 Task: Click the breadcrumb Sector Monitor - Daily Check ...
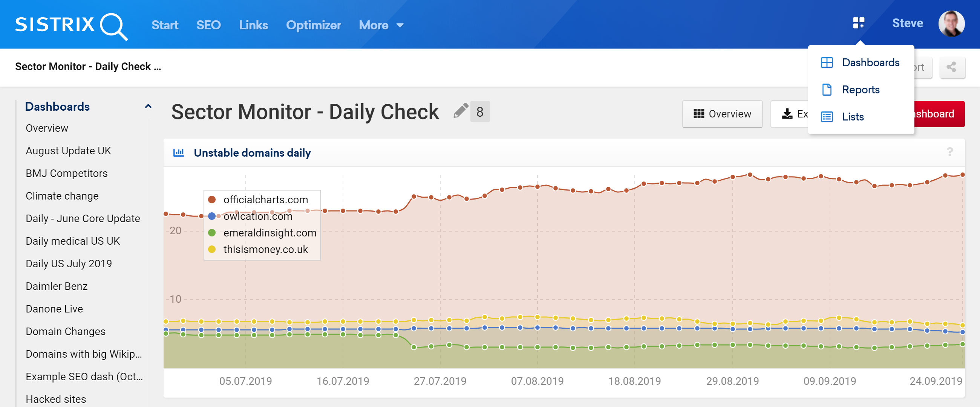coord(88,67)
